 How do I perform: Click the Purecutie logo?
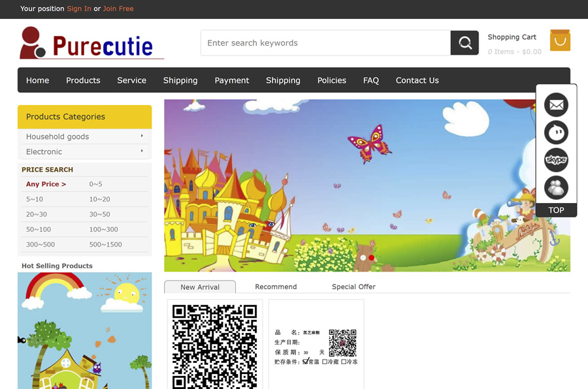point(91,44)
